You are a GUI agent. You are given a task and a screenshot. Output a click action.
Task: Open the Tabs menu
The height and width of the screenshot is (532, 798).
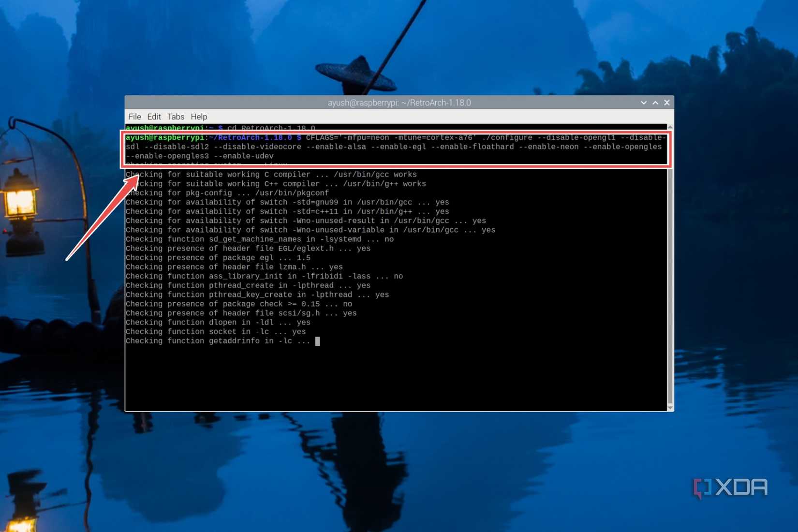coord(176,117)
